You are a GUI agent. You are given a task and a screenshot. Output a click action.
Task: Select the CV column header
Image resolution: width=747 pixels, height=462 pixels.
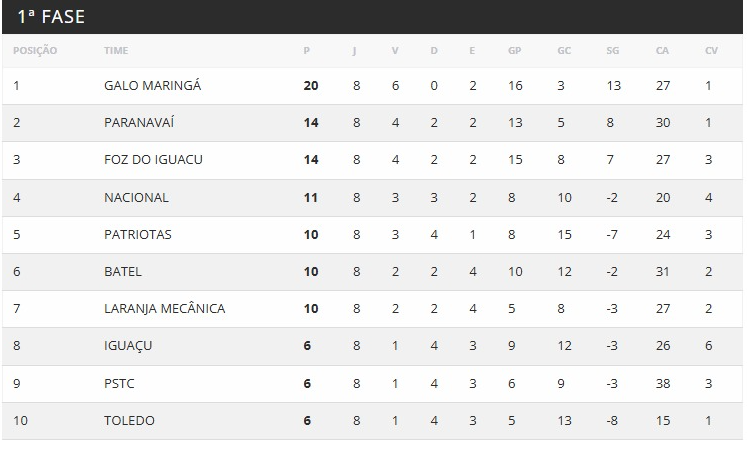(711, 51)
